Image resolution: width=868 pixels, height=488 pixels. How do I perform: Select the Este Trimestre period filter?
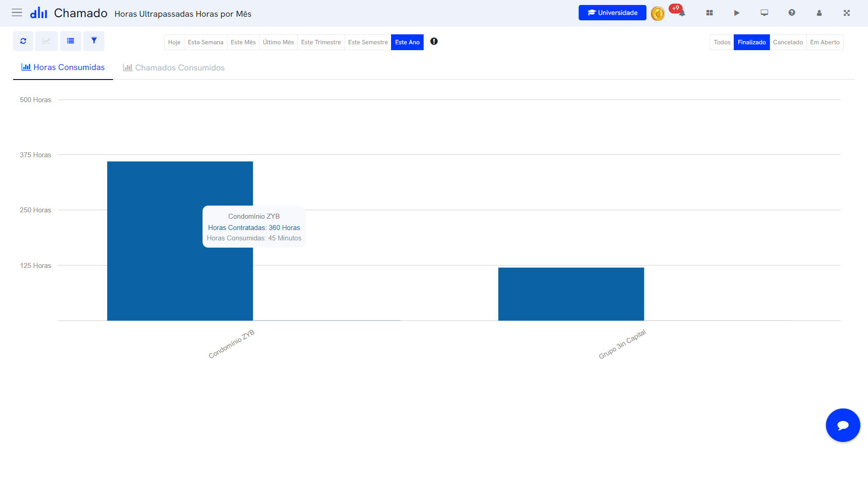click(x=321, y=42)
